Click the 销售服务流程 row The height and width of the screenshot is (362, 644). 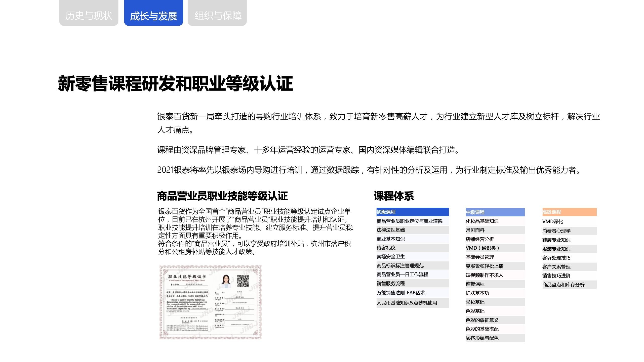(x=413, y=283)
